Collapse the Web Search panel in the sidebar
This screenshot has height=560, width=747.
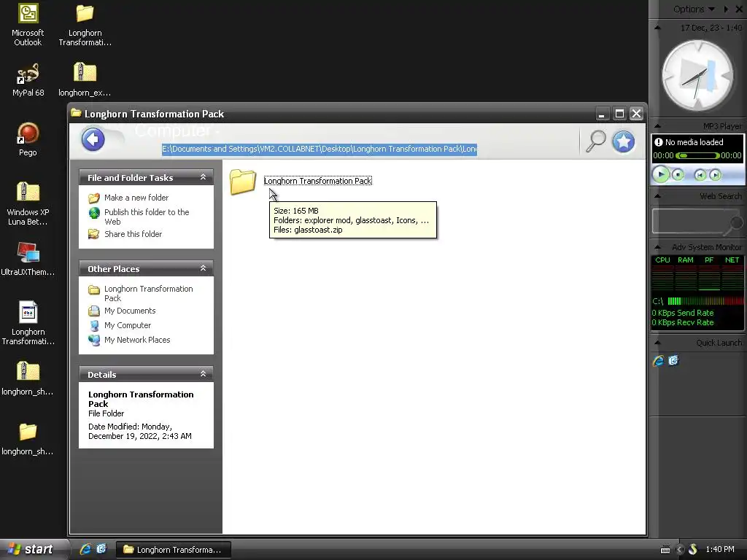tap(657, 196)
